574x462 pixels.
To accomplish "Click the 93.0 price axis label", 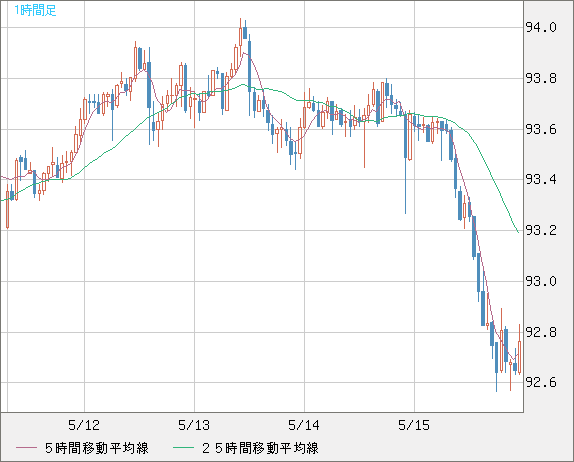I will [x=541, y=282].
